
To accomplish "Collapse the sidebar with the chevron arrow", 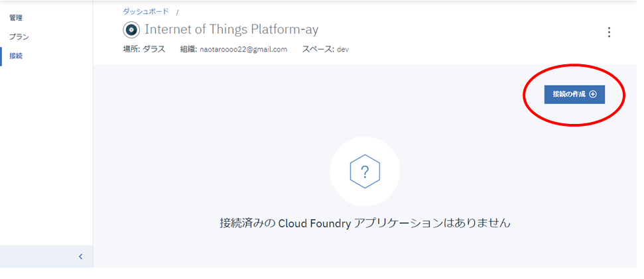I will 80,256.
